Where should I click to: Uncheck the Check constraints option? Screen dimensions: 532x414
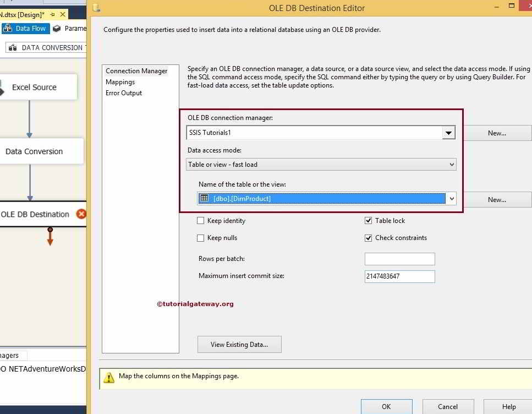(369, 238)
